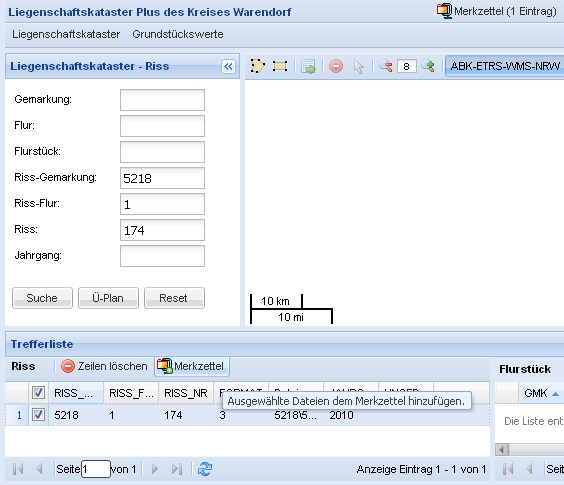
Task: Click the Reset button
Action: (174, 298)
